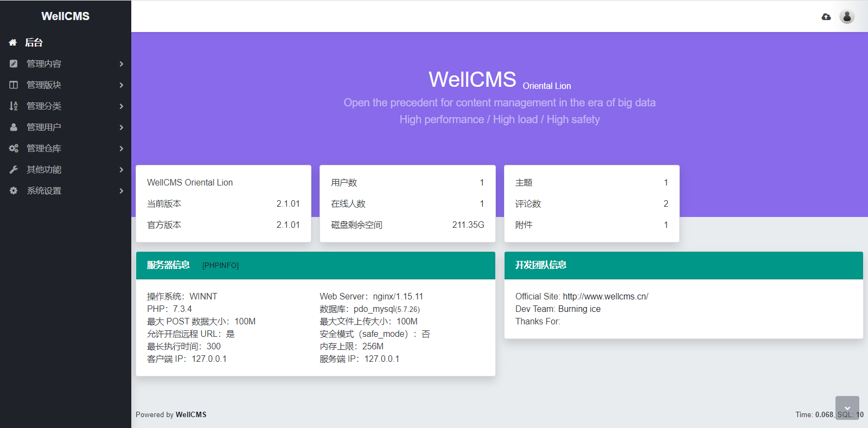
Task: Click the 允许开启远程 URL line
Action: pyautogui.click(x=191, y=334)
